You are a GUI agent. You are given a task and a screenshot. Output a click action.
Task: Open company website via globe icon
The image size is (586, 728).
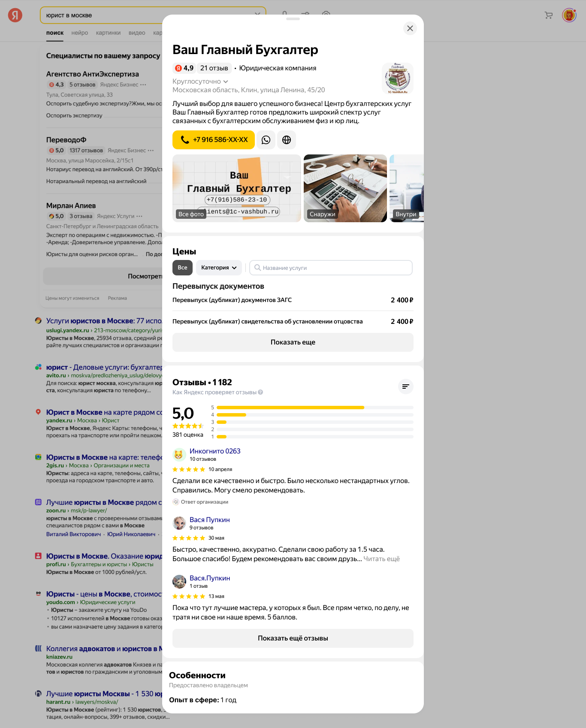(287, 140)
